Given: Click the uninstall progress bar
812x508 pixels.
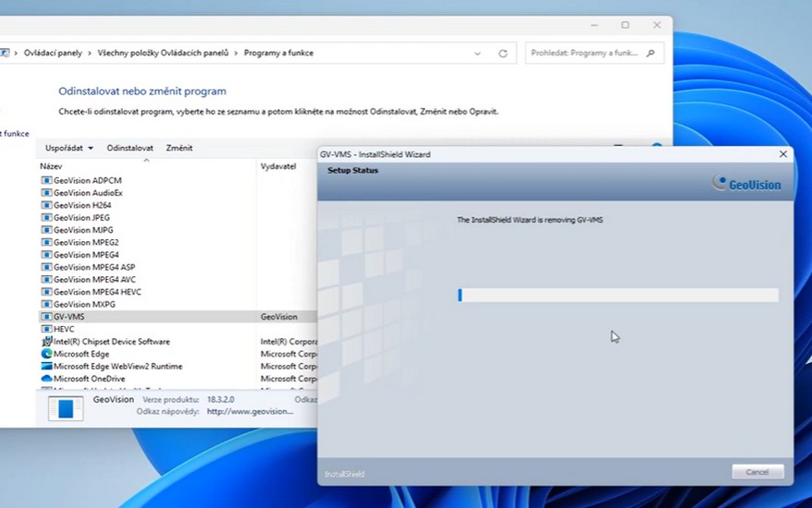Looking at the screenshot, I should pyautogui.click(x=618, y=295).
